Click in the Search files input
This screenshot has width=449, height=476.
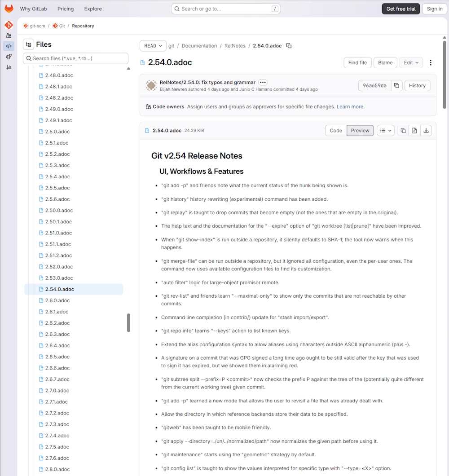pyautogui.click(x=76, y=58)
